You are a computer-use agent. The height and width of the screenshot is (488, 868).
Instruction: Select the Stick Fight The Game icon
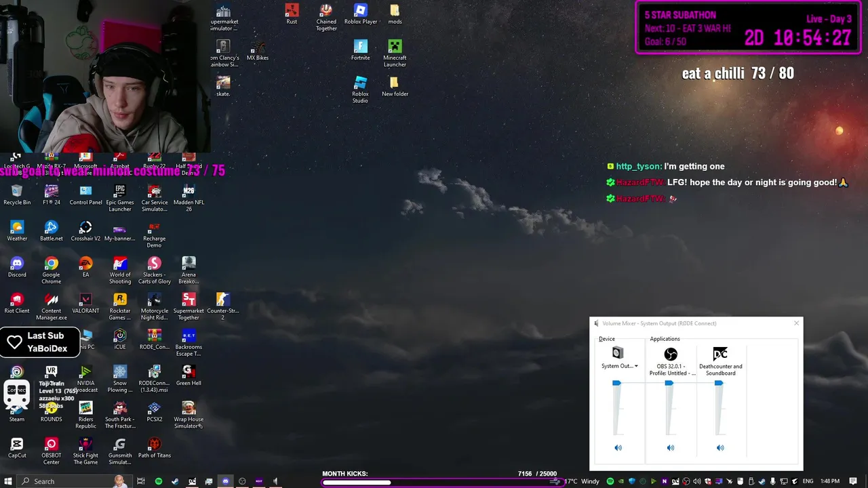point(85,451)
